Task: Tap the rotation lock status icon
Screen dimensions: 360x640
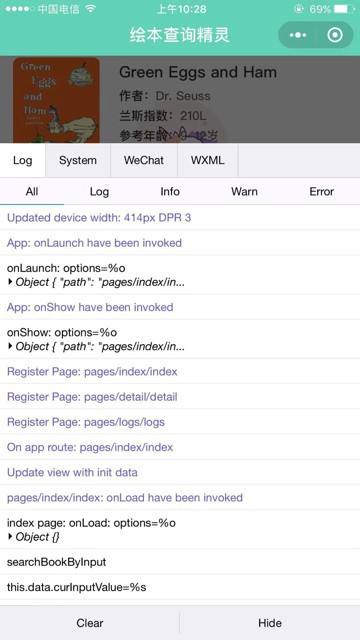Action: pos(299,9)
